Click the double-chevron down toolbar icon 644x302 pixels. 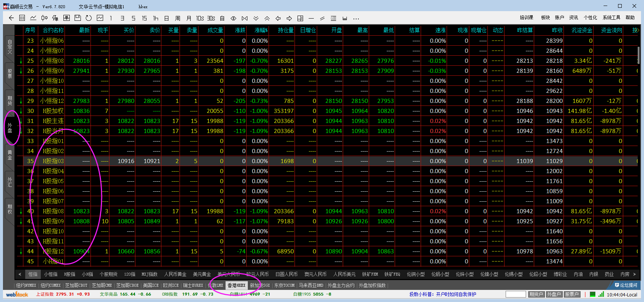[256, 18]
